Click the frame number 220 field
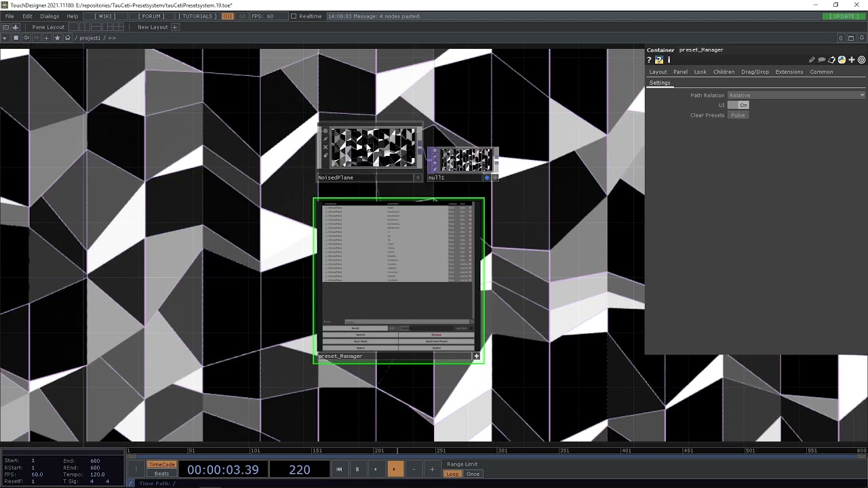Screen dimensions: 868x488 point(299,469)
